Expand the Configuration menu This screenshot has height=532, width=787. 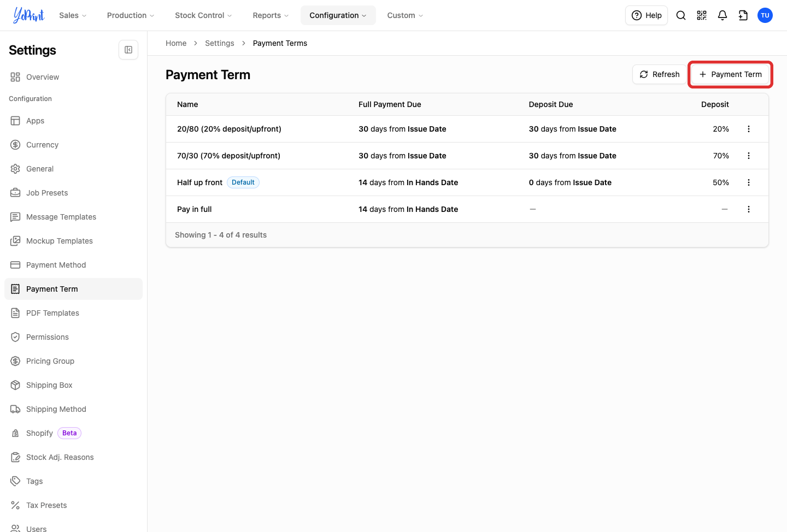tap(338, 15)
